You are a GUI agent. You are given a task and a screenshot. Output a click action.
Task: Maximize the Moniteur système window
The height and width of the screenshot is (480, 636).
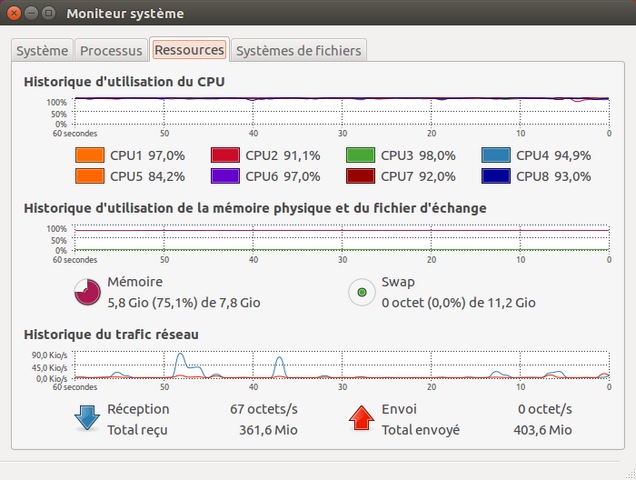pos(49,13)
